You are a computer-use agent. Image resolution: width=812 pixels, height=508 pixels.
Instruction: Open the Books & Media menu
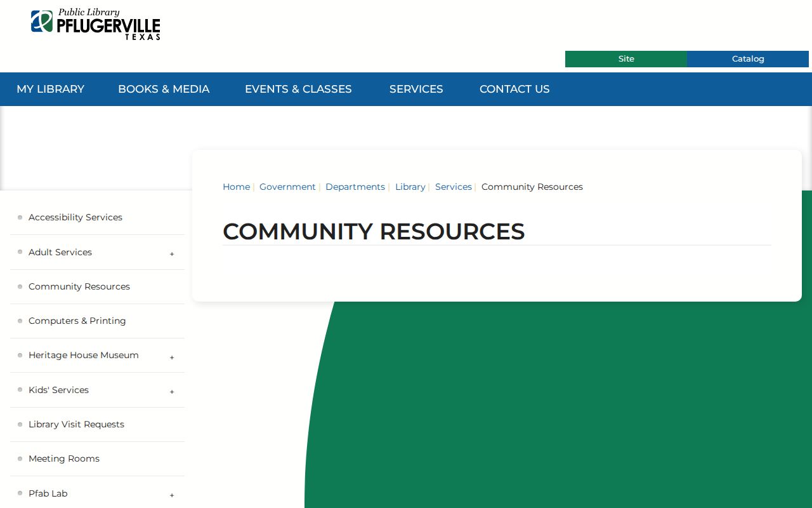click(164, 90)
